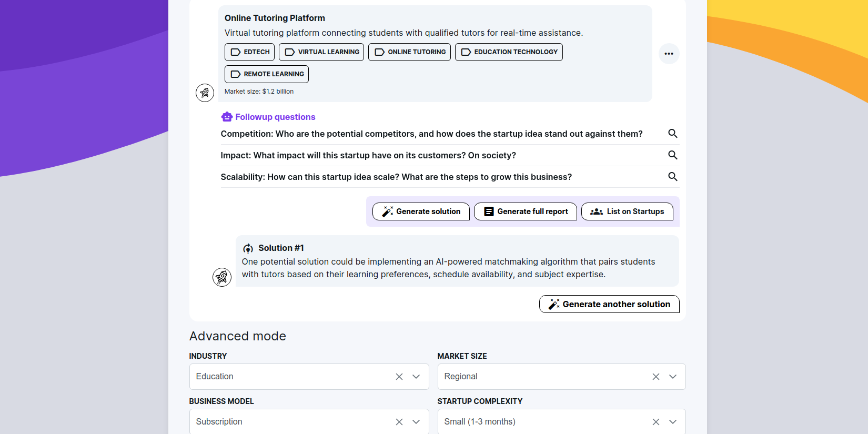Expand the Industry dropdown
Screen dimensions: 868x434
(x=416, y=377)
